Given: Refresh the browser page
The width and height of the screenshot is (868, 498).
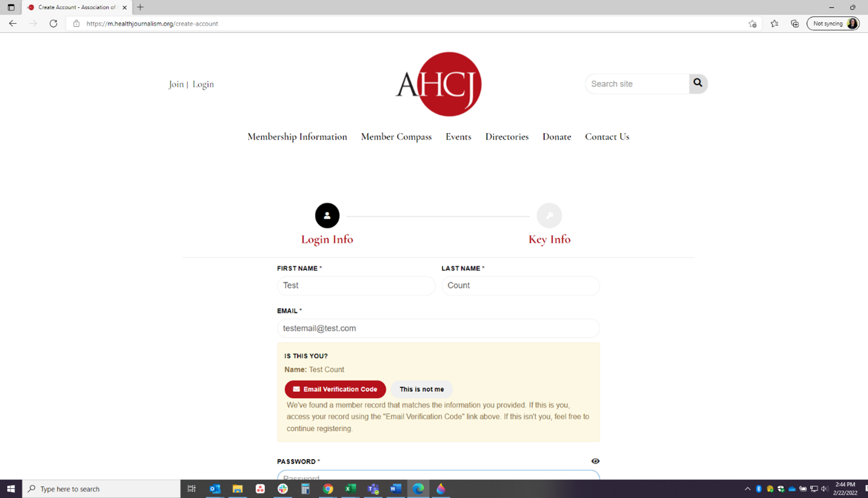Looking at the screenshot, I should coord(53,24).
